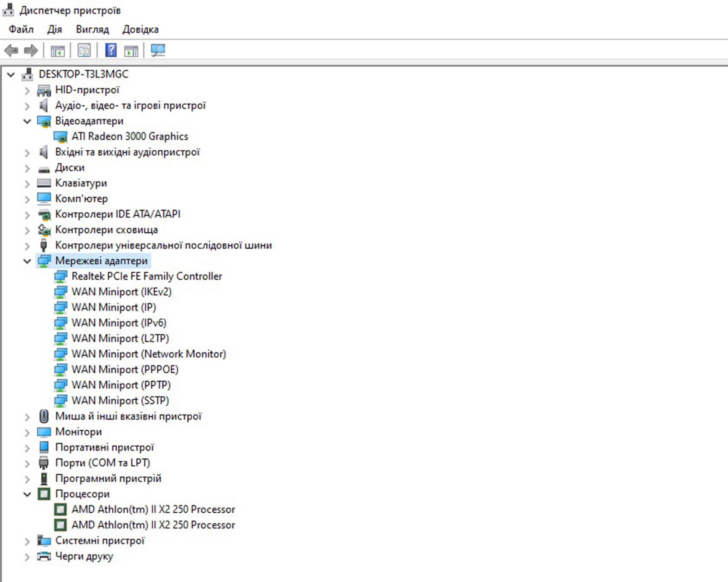
Task: Click the Forward arrow toolbar icon
Action: point(31,51)
